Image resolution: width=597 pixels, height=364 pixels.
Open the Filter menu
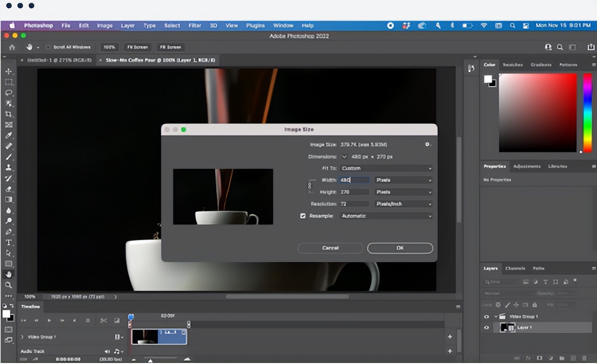coord(195,25)
